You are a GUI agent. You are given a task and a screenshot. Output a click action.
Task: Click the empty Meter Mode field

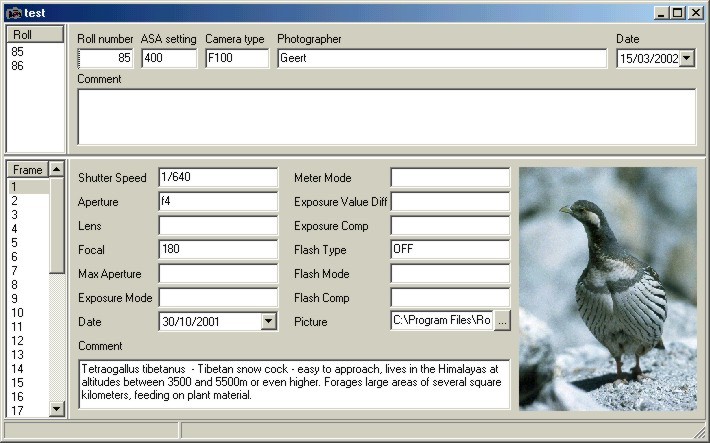pos(450,177)
